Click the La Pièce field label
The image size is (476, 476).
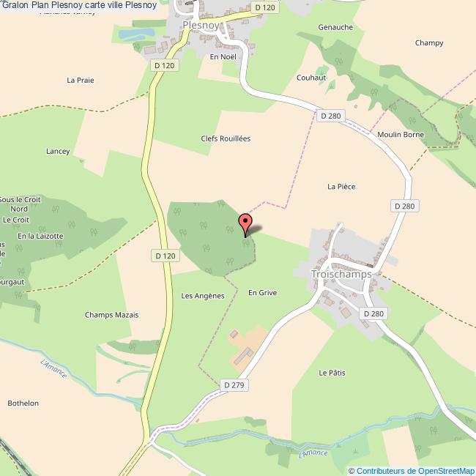[341, 187]
